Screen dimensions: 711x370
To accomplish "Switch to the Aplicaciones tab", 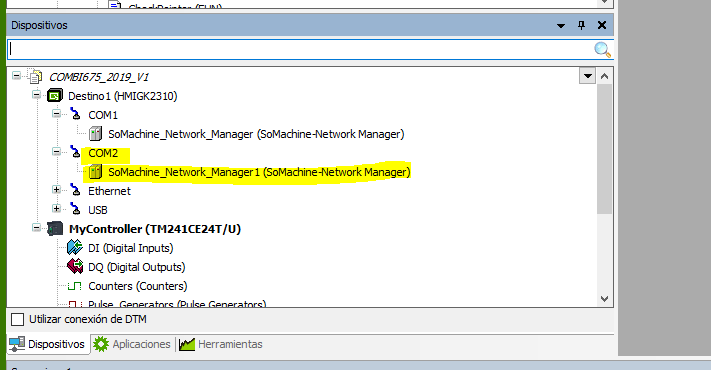I will pos(132,344).
